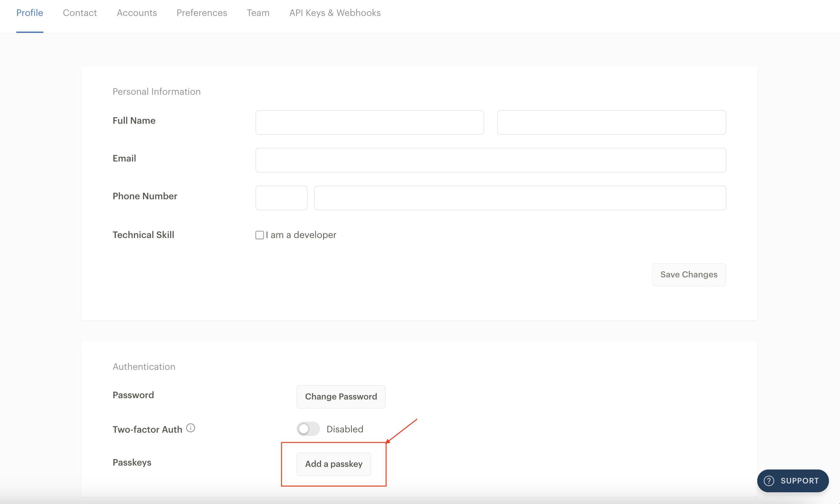840x504 pixels.
Task: Click the Change Password button
Action: click(x=340, y=396)
